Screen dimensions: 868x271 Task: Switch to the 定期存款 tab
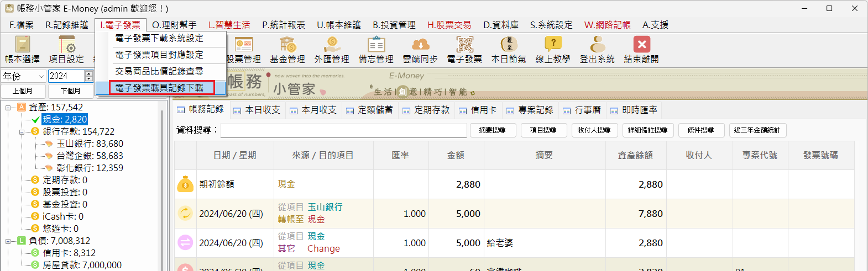tap(426, 110)
